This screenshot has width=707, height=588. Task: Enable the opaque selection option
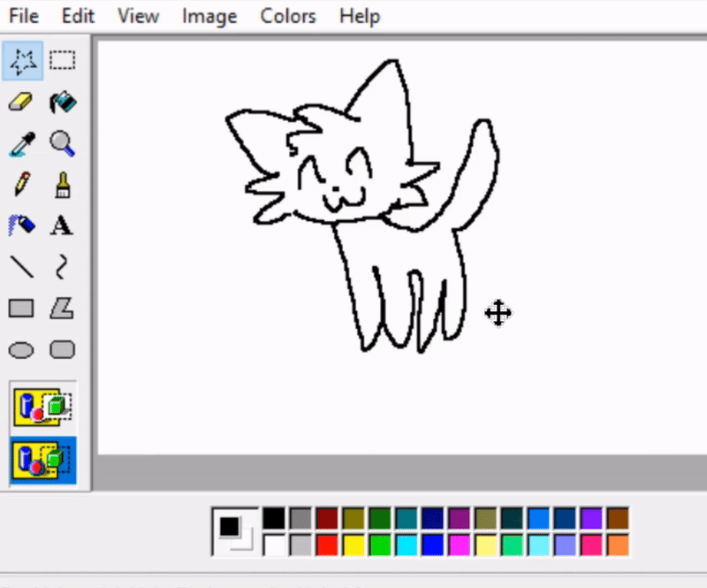(x=43, y=408)
